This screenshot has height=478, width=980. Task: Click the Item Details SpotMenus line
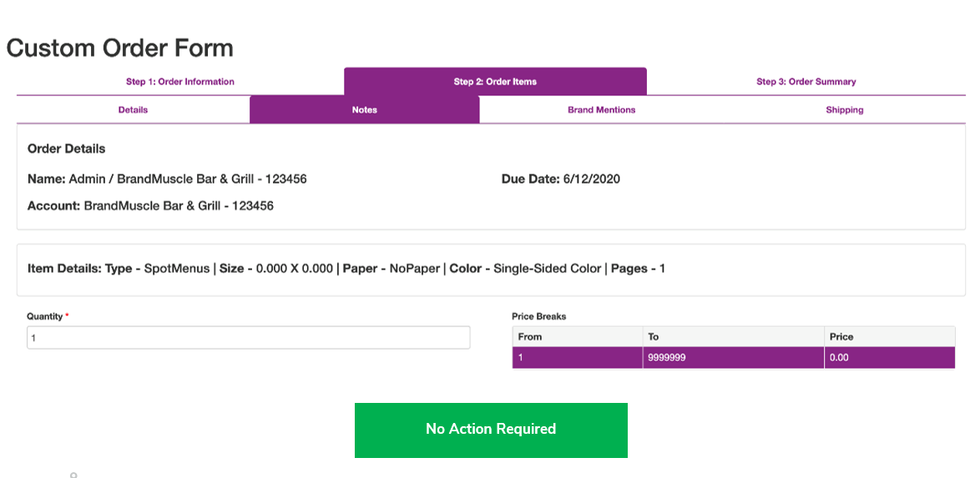346,269
